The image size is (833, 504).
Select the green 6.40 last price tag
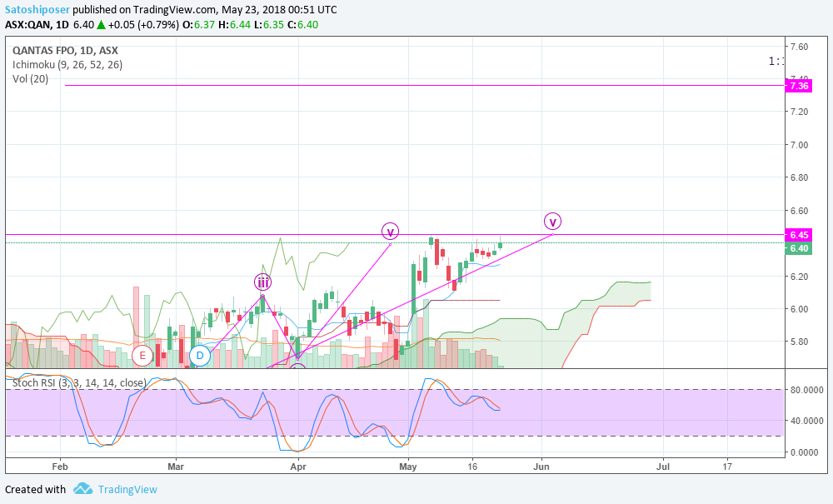coord(799,248)
